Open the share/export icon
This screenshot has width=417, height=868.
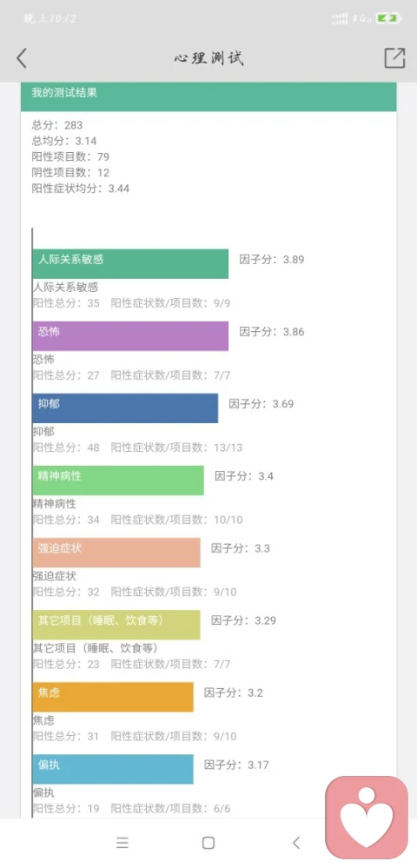click(394, 58)
